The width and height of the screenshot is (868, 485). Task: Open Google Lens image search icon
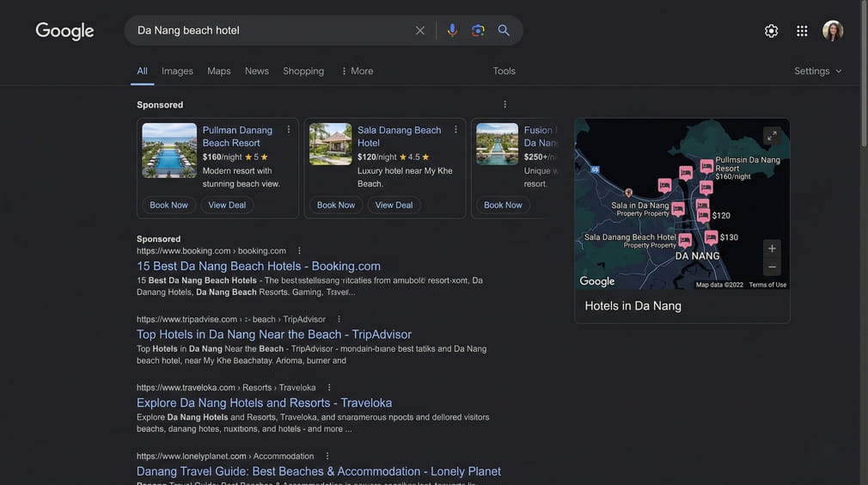pos(478,30)
